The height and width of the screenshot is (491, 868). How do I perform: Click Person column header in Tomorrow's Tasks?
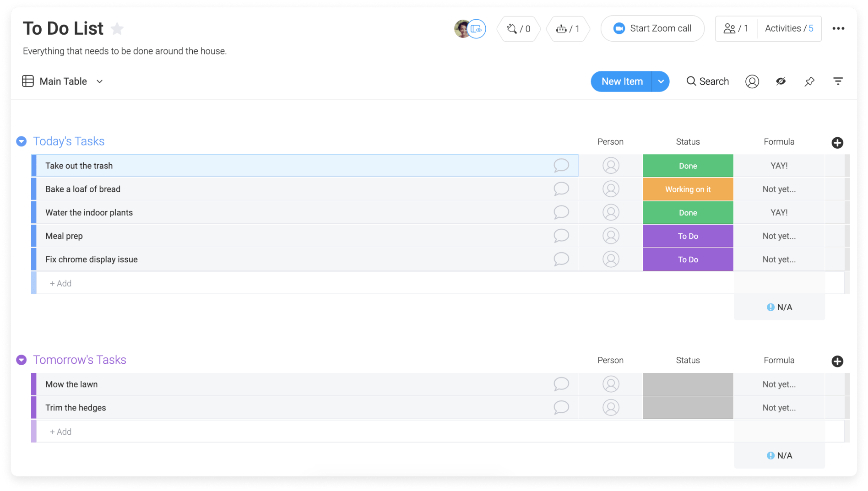[x=610, y=361]
